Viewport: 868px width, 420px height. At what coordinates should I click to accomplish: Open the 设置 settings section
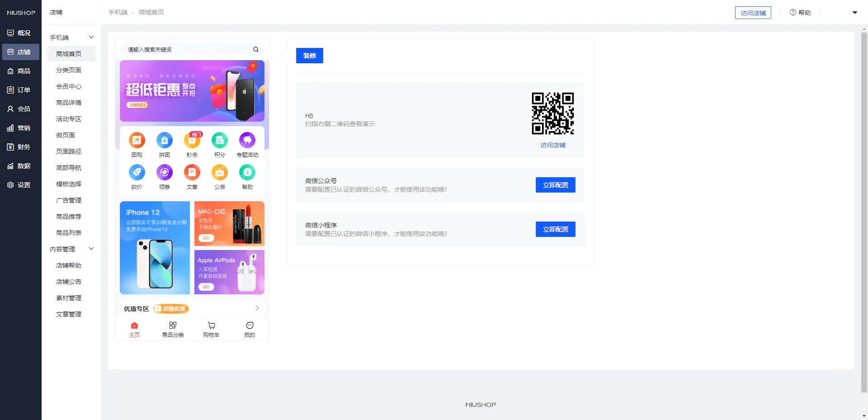(20, 184)
